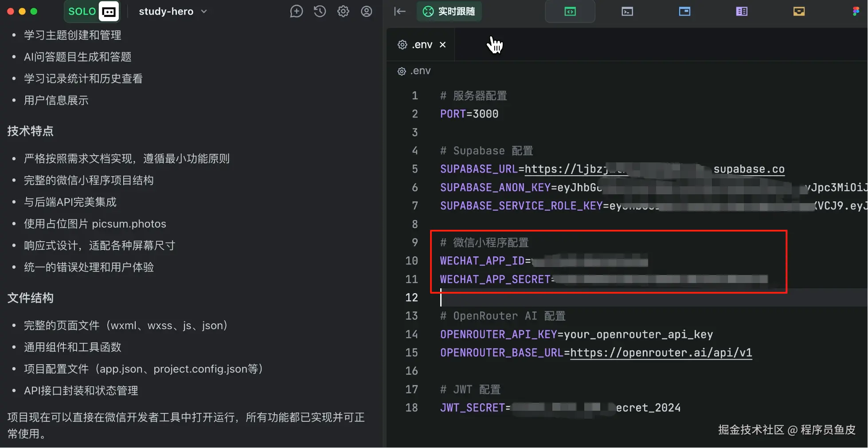Click the '# OpenRouter AI 配置' comment

pyautogui.click(x=503, y=316)
